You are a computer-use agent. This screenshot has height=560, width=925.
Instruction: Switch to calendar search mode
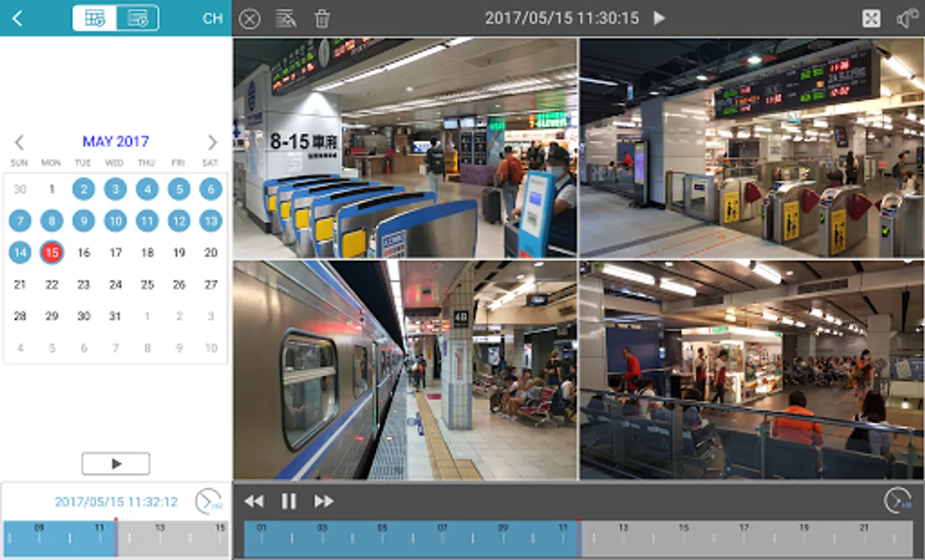coord(95,19)
